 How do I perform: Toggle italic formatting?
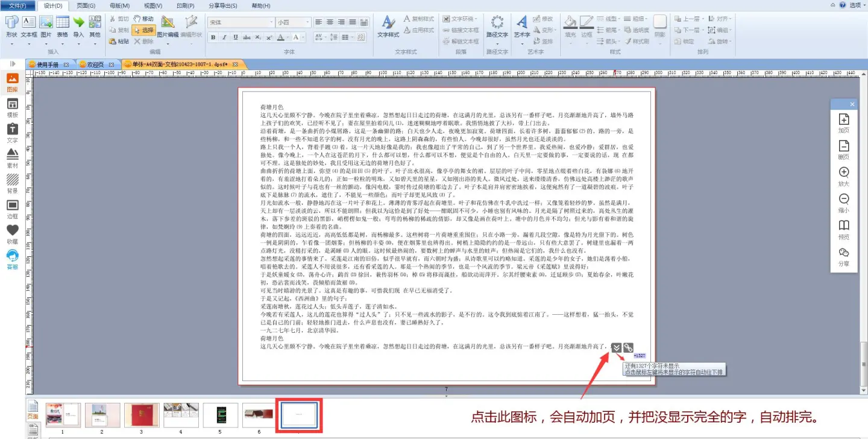(224, 37)
